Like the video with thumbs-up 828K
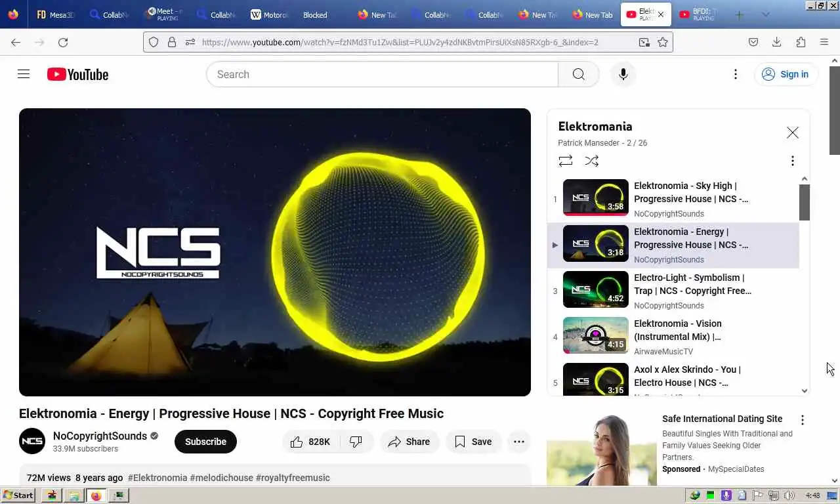This screenshot has width=840, height=504. 310,442
